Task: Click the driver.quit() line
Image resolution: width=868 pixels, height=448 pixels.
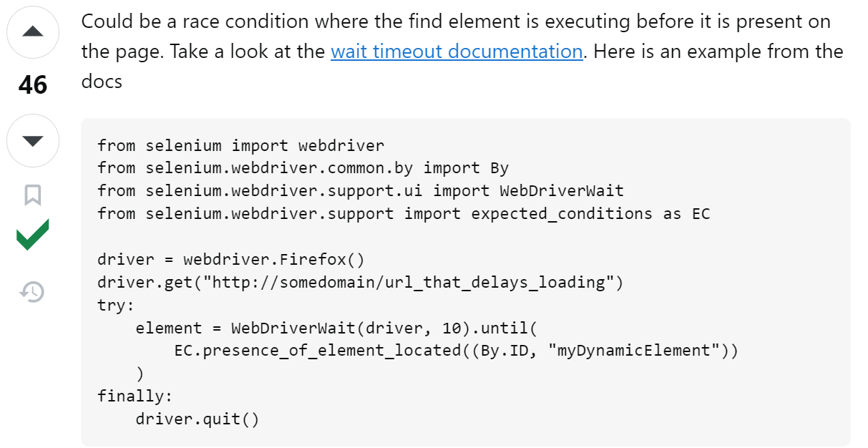Action: (x=197, y=419)
